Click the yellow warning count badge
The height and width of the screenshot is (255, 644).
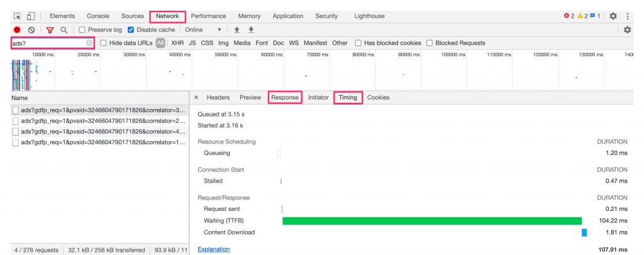(x=583, y=16)
